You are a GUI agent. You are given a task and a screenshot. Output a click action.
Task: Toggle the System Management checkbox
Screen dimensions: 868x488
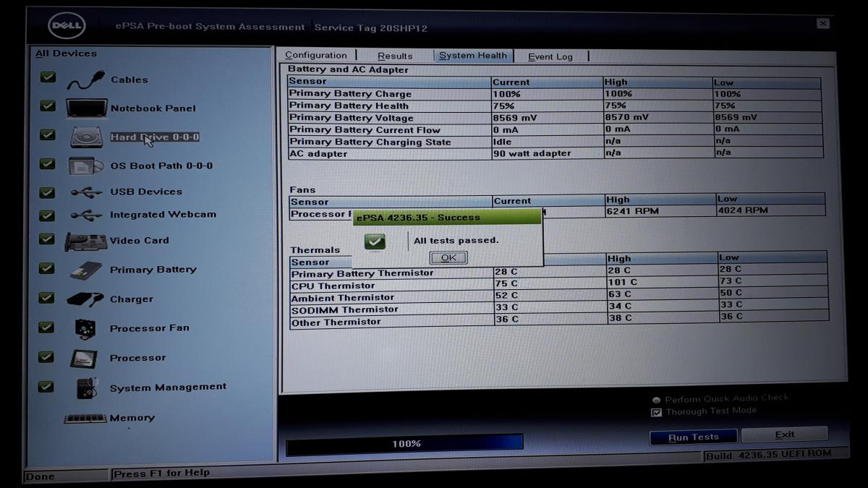(x=46, y=387)
